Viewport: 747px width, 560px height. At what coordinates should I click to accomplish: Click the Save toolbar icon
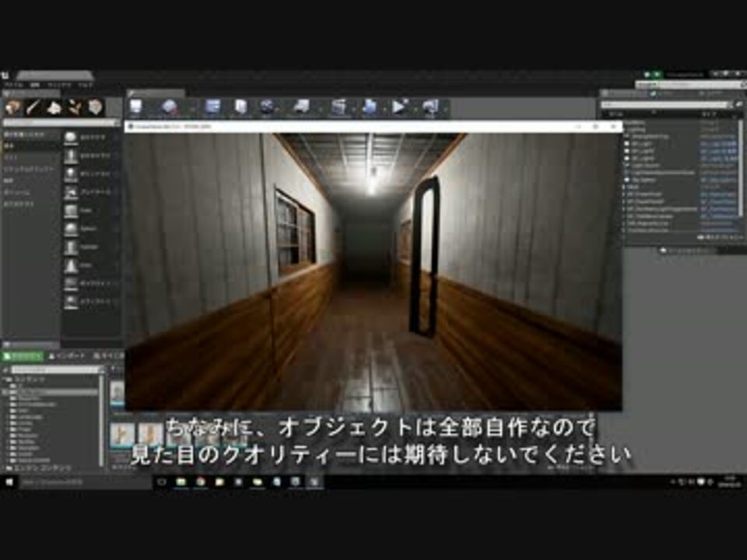coord(136,107)
